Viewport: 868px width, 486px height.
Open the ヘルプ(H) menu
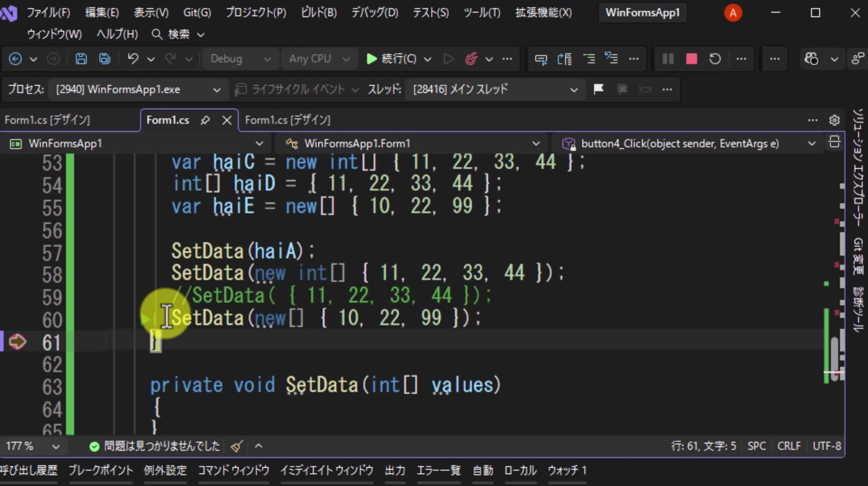(x=117, y=34)
